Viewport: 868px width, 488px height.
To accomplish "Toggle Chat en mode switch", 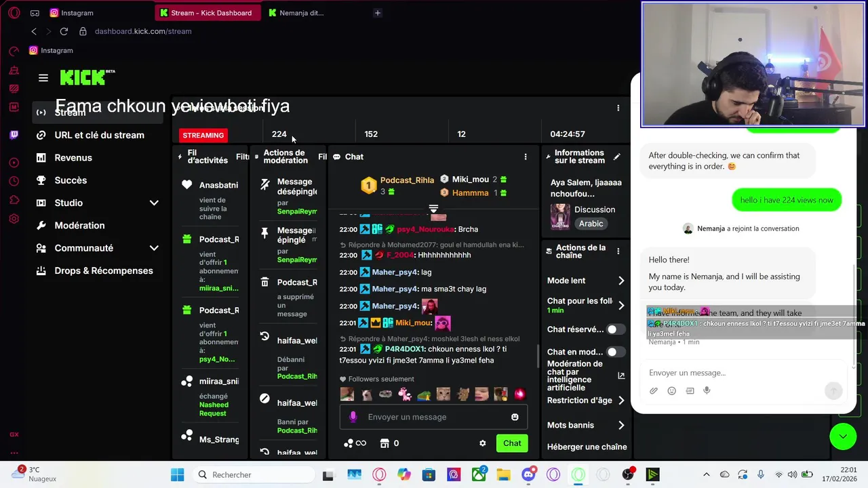I will coord(616,352).
